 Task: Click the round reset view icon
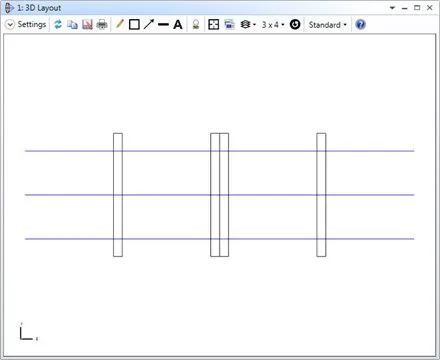tap(295, 25)
